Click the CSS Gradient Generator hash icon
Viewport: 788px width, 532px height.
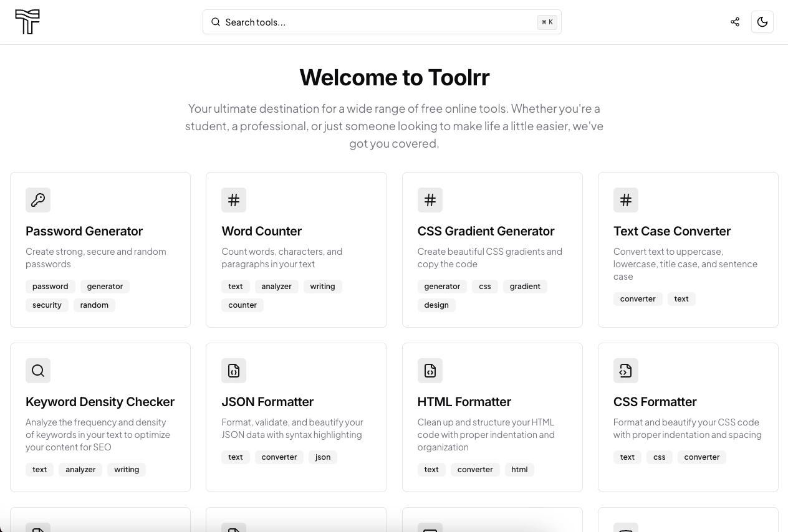(x=430, y=200)
